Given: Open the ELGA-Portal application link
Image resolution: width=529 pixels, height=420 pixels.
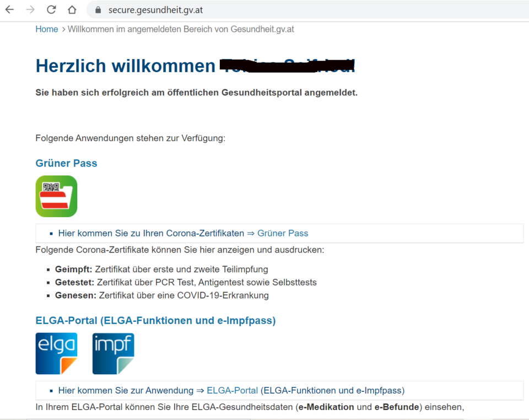Looking at the screenshot, I should 232,390.
